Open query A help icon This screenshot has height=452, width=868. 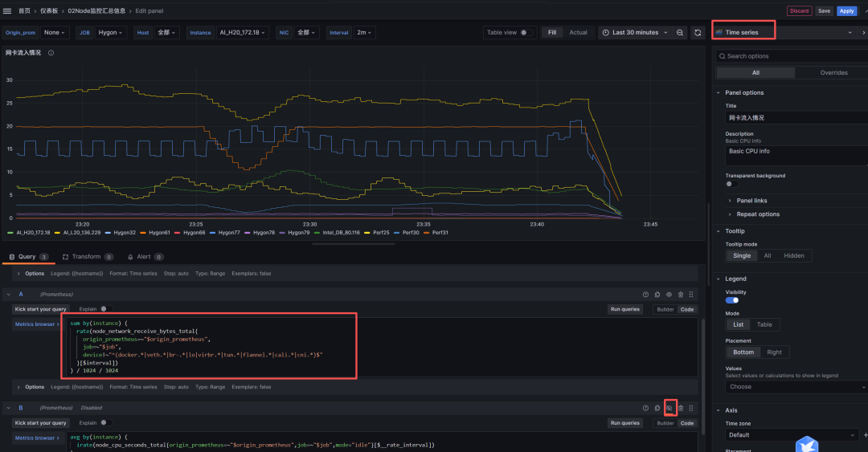[645, 295]
